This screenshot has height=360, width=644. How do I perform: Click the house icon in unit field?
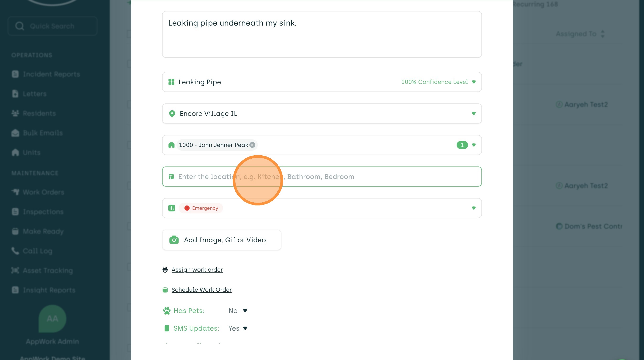[x=171, y=145]
